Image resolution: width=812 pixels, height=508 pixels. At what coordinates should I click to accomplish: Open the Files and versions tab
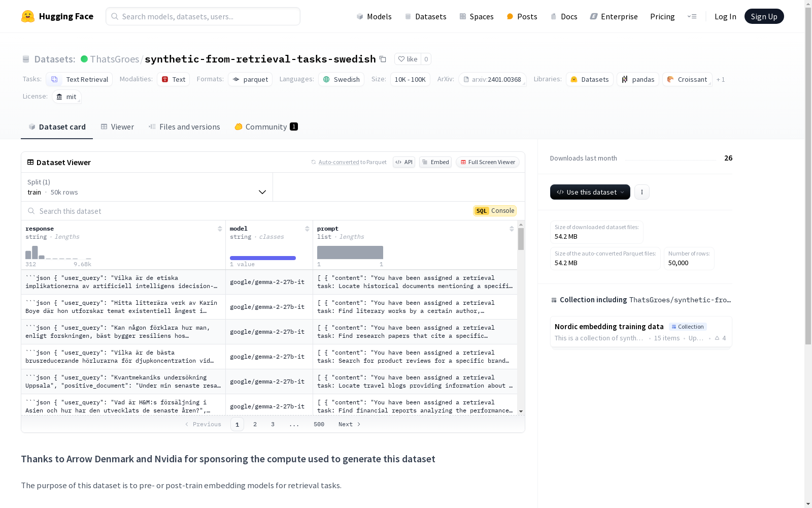[184, 127]
